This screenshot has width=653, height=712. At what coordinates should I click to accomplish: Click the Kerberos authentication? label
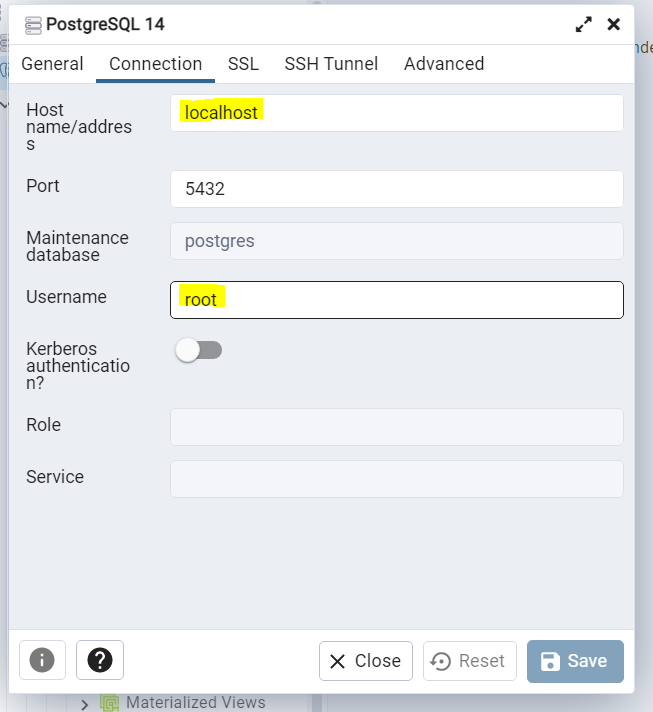(78, 366)
